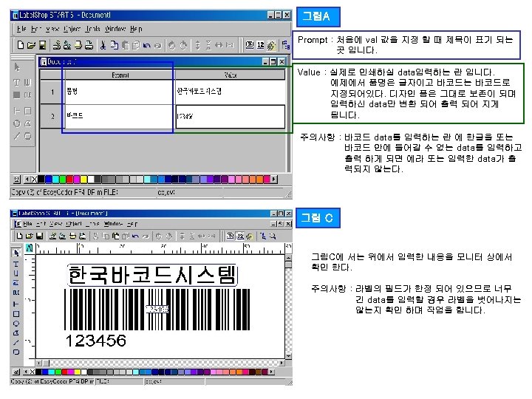Click the Value column header

pyautogui.click(x=230, y=75)
